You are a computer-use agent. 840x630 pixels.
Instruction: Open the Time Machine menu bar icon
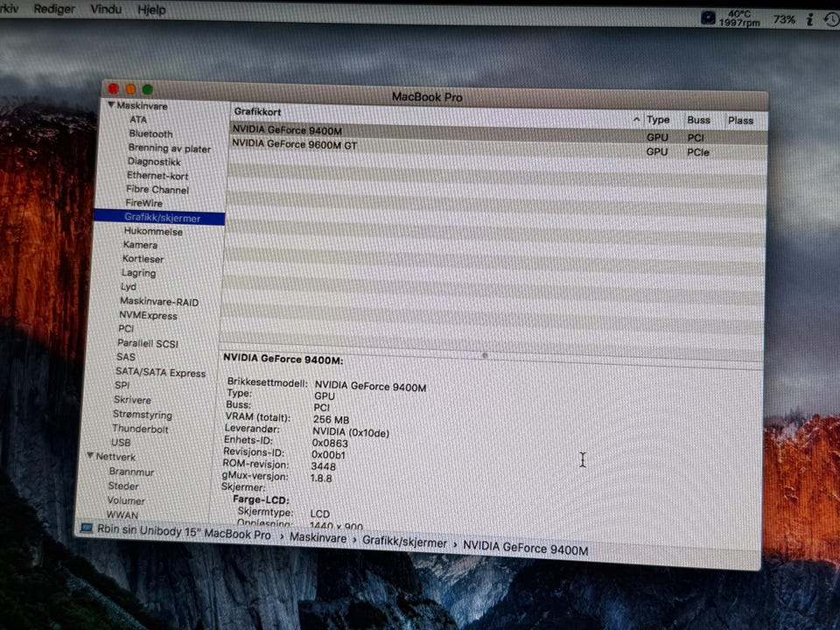coord(832,20)
